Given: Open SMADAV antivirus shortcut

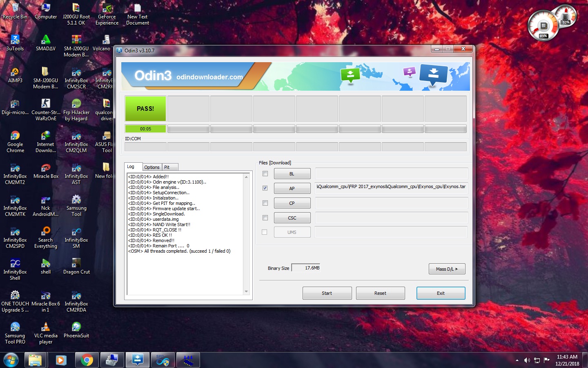Looking at the screenshot, I should (x=46, y=43).
